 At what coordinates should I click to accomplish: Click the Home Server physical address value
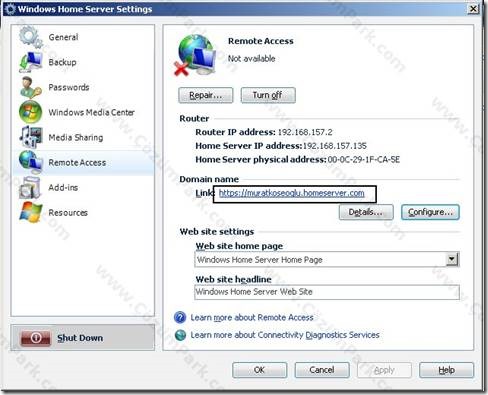(x=363, y=160)
